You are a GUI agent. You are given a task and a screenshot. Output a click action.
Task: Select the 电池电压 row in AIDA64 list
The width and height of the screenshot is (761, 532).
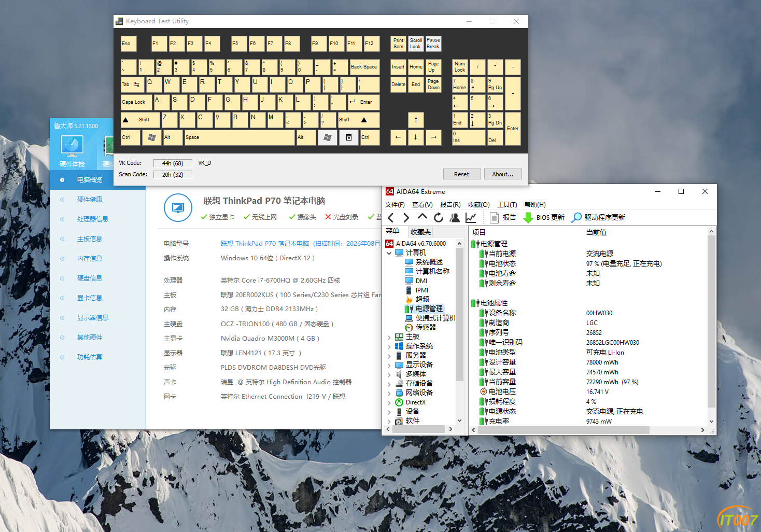click(x=588, y=392)
